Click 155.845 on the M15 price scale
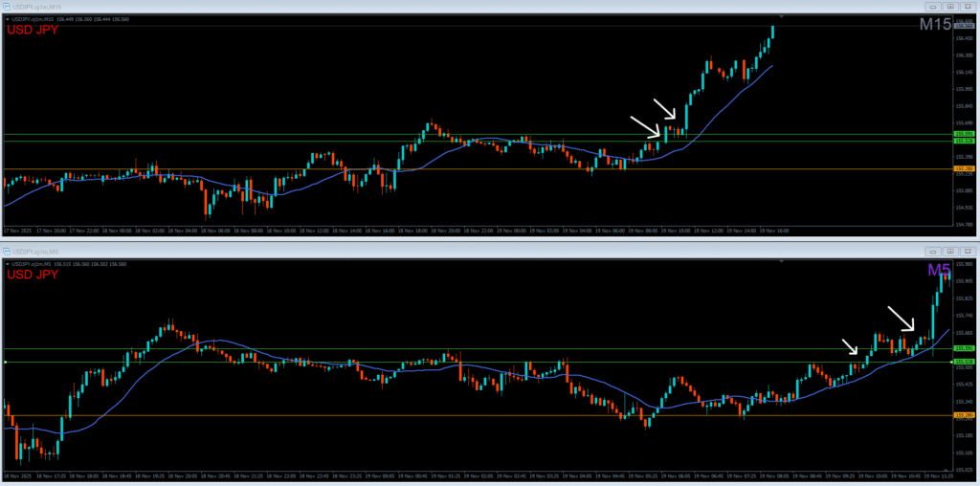 [x=964, y=106]
